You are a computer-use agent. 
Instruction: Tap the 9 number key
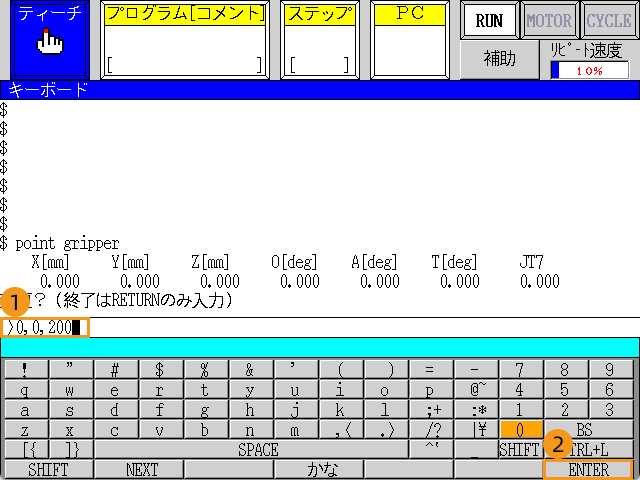tap(611, 370)
